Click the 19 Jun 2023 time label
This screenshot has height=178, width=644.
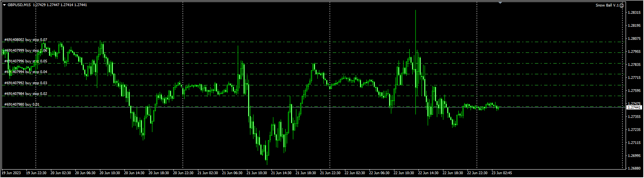pos(11,173)
